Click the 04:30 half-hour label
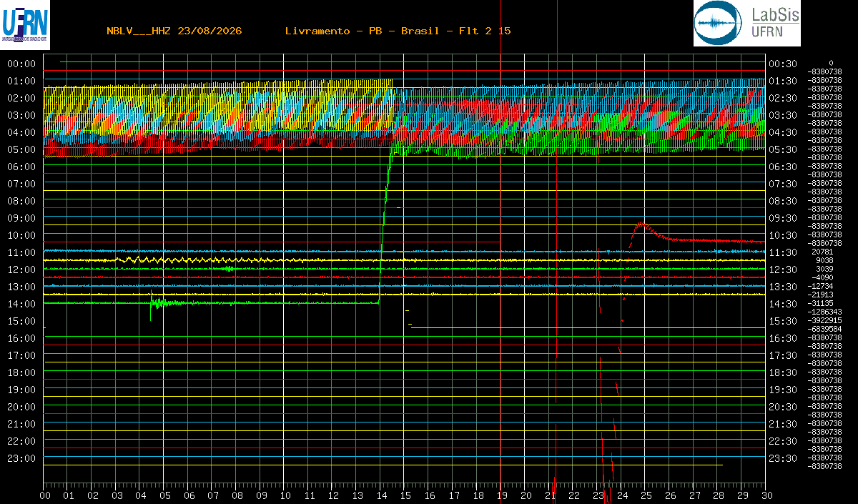858x504 pixels. (x=782, y=132)
